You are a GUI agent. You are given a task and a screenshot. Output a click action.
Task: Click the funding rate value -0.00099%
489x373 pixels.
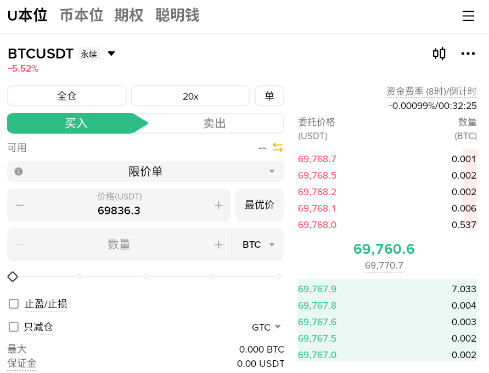pyautogui.click(x=412, y=106)
